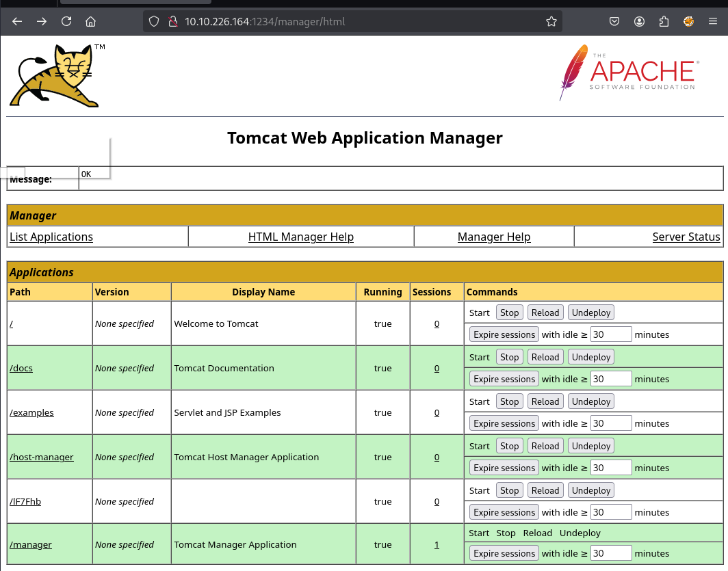728x571 pixels.
Task: Expire sessions for /manager
Action: coord(504,553)
